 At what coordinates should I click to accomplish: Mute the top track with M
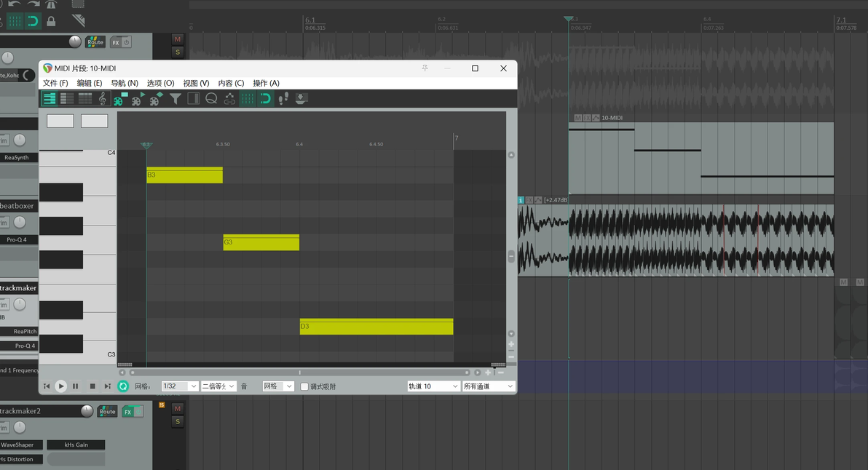[x=177, y=39]
